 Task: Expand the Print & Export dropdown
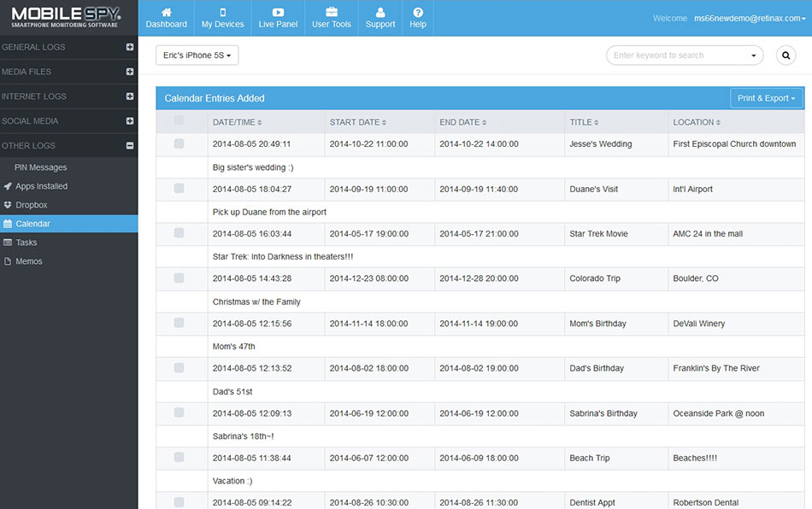tap(766, 98)
